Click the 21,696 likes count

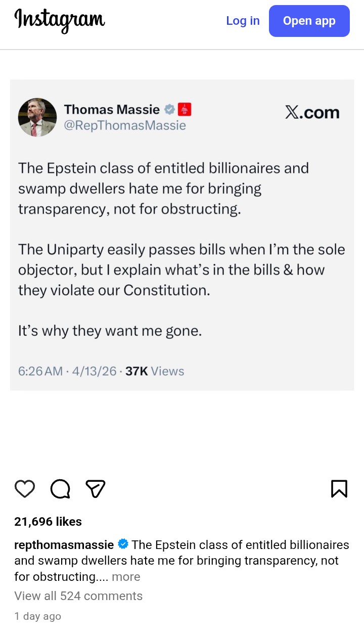tap(48, 522)
